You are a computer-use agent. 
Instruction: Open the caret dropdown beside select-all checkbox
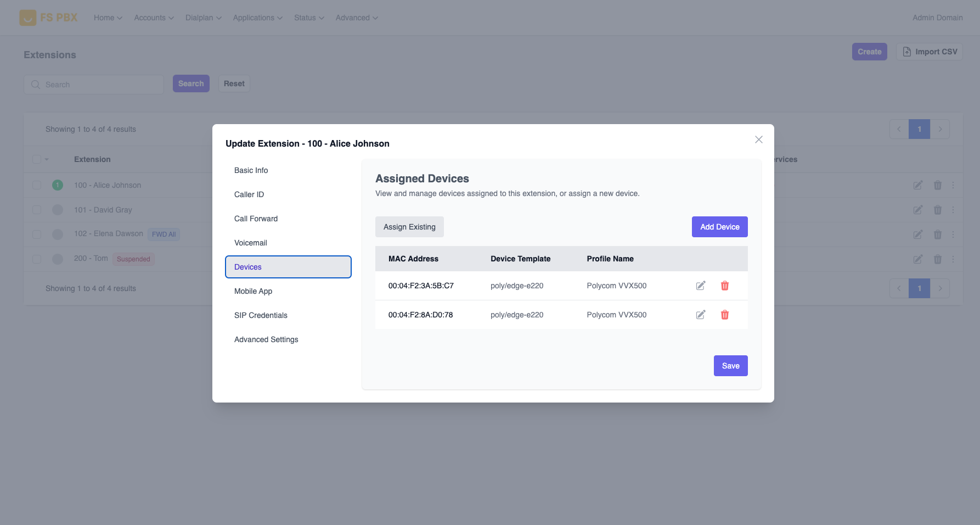click(x=47, y=159)
